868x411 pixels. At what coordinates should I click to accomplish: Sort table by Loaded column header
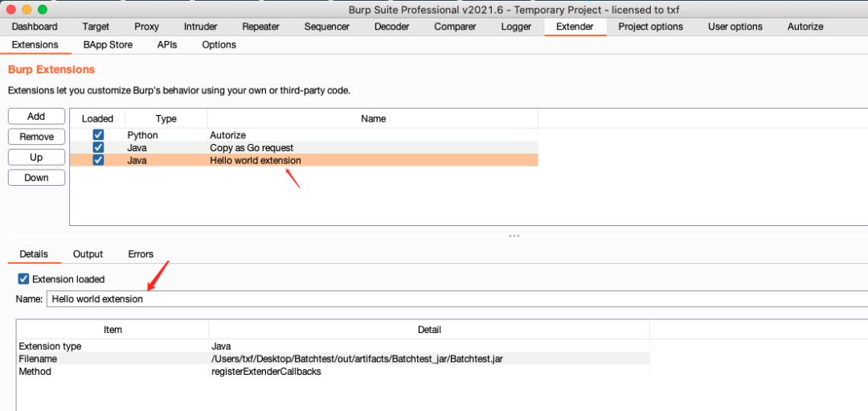click(x=97, y=118)
